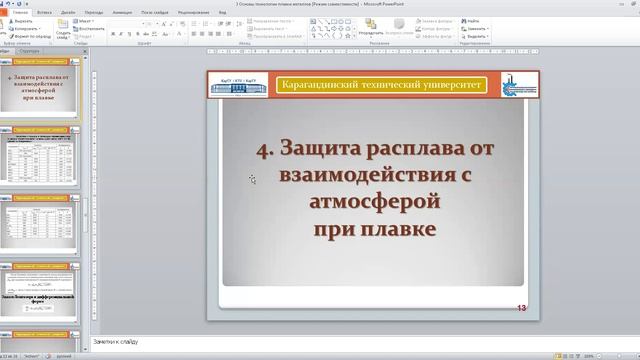Open the Заменить dropdown
The width and height of the screenshot is (640, 360).
click(475, 29)
